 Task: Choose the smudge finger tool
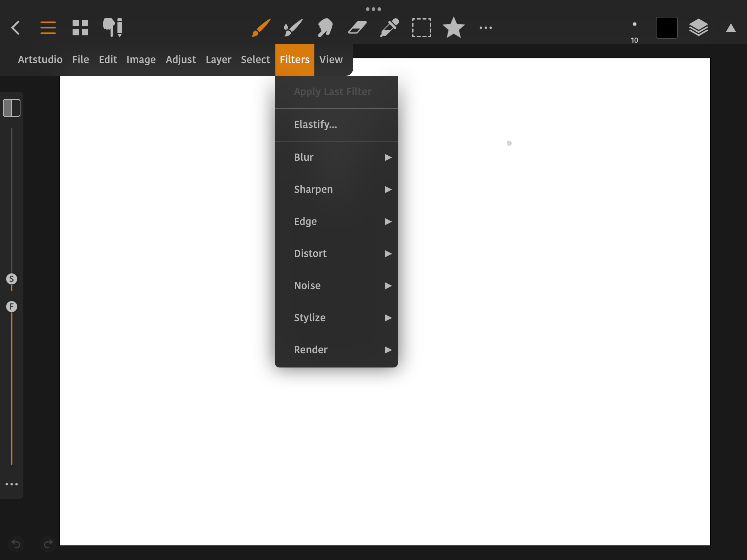click(x=325, y=28)
